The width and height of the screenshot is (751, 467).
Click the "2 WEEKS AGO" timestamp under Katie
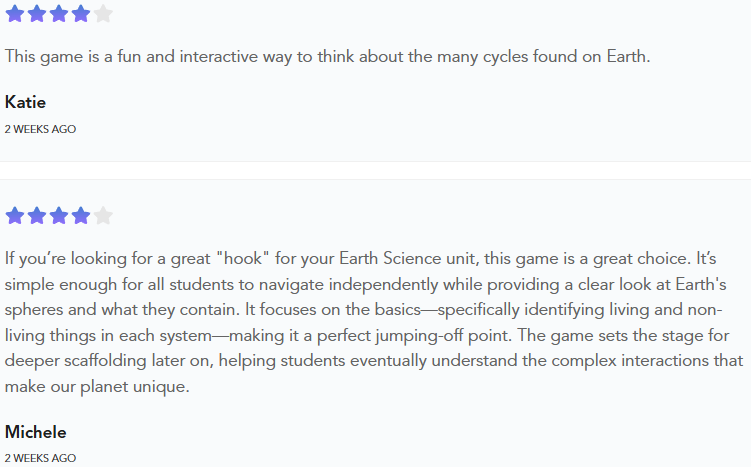[x=40, y=129]
